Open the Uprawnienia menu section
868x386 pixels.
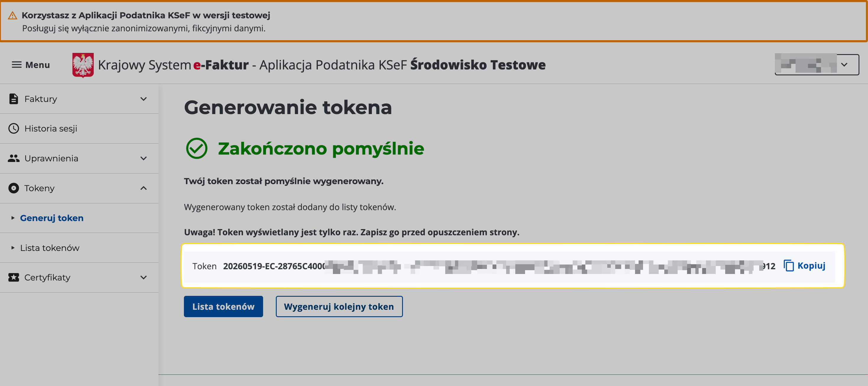79,158
